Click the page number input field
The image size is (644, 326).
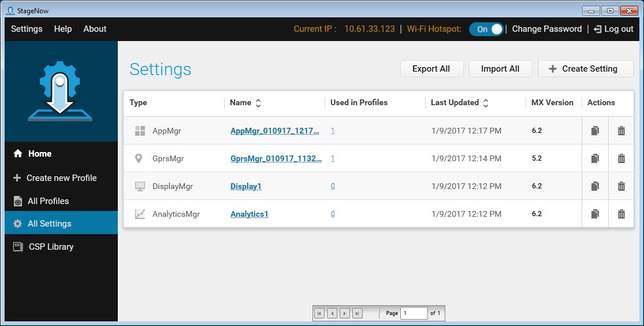coord(414,313)
